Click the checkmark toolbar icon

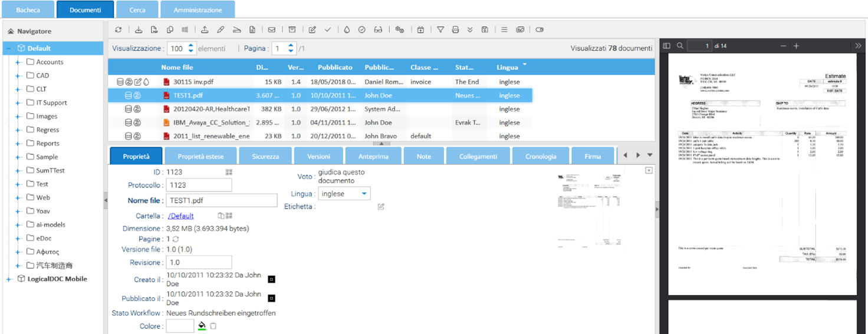328,29
